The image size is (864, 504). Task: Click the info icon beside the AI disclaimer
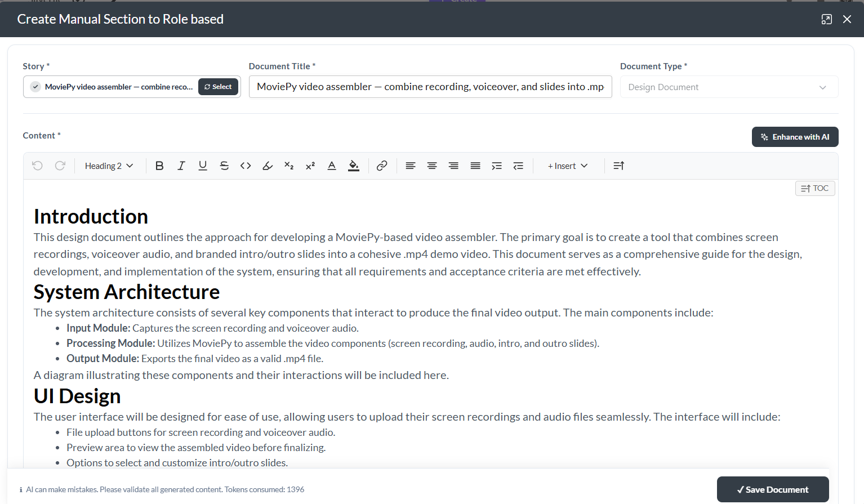click(21, 490)
